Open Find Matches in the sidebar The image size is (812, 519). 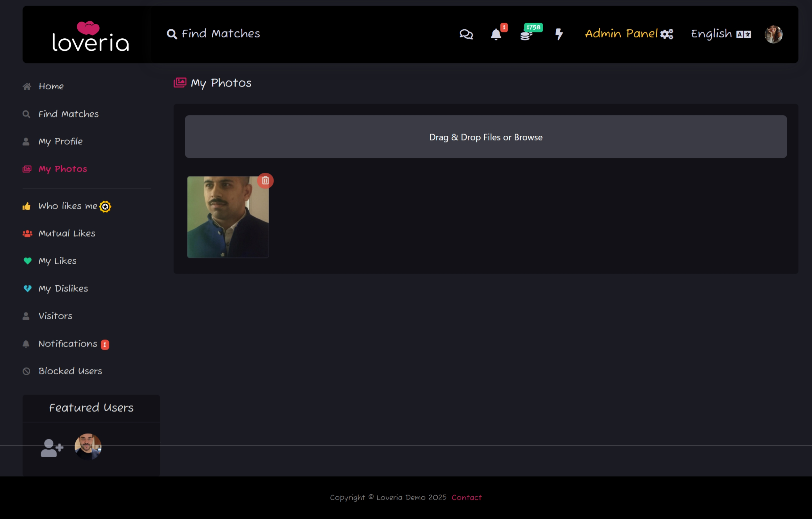click(x=69, y=114)
